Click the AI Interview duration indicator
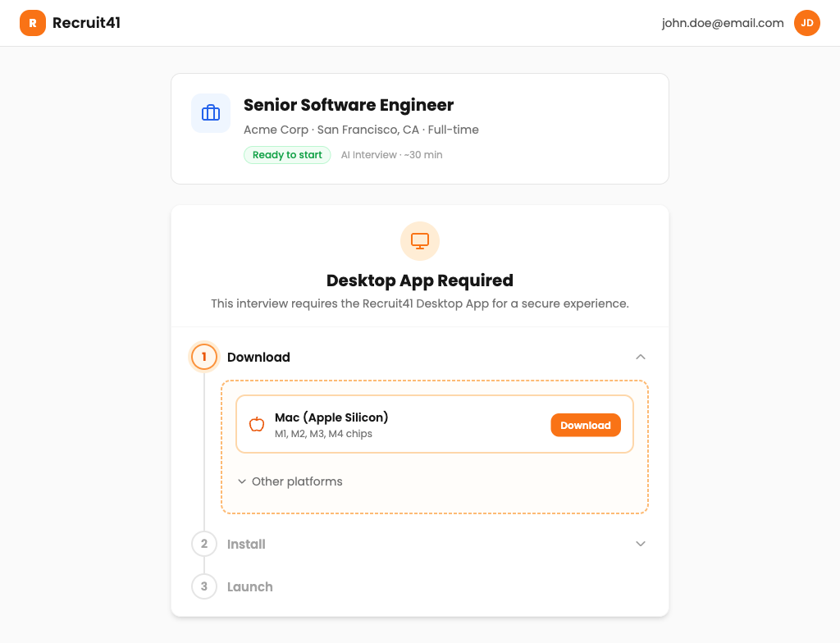This screenshot has width=840, height=643. click(x=391, y=154)
